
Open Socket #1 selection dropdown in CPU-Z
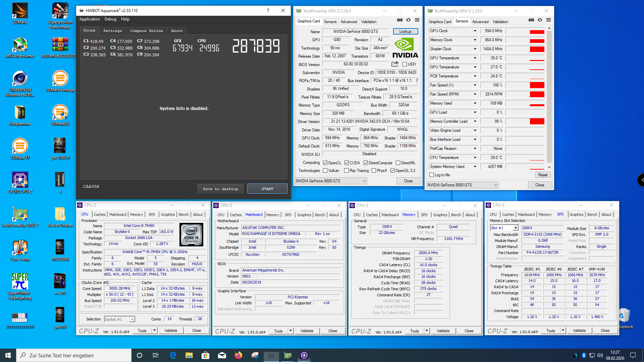click(119, 319)
